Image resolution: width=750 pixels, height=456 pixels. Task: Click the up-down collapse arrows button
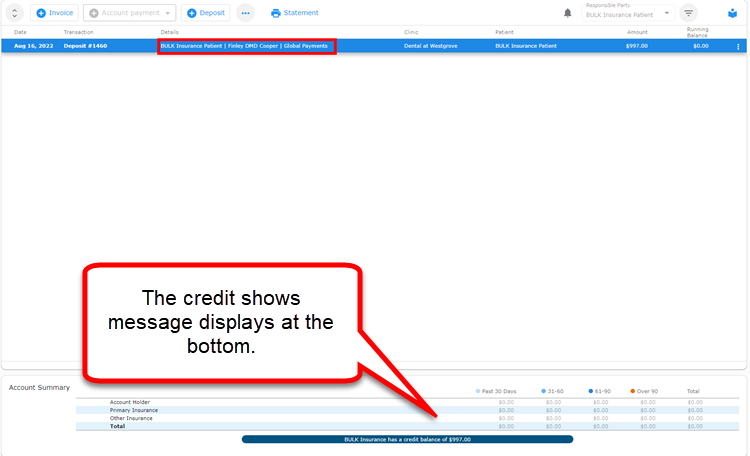pyautogui.click(x=14, y=13)
